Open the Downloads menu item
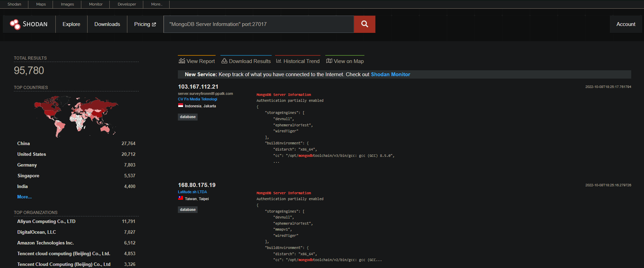Image resolution: width=644 pixels, height=268 pixels. (107, 24)
